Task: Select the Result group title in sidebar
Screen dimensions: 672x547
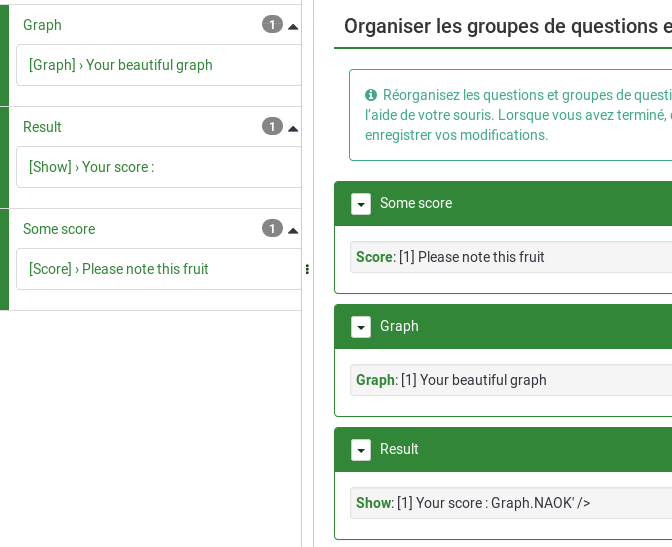Action: pos(43,127)
